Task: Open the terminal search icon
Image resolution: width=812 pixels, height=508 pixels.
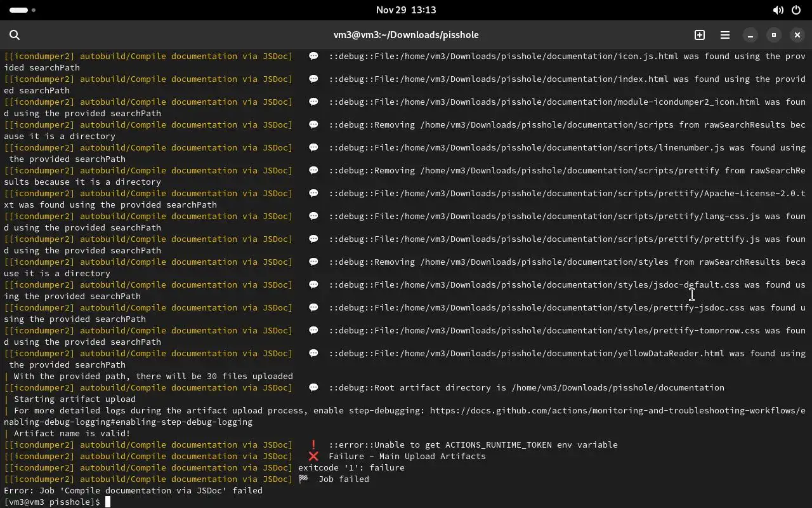Action: pos(15,35)
